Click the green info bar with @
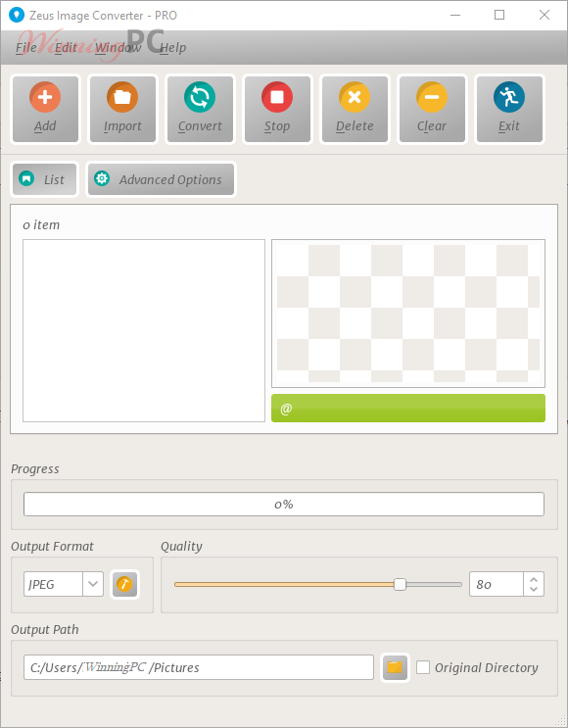The image size is (568, 728). coord(408,409)
